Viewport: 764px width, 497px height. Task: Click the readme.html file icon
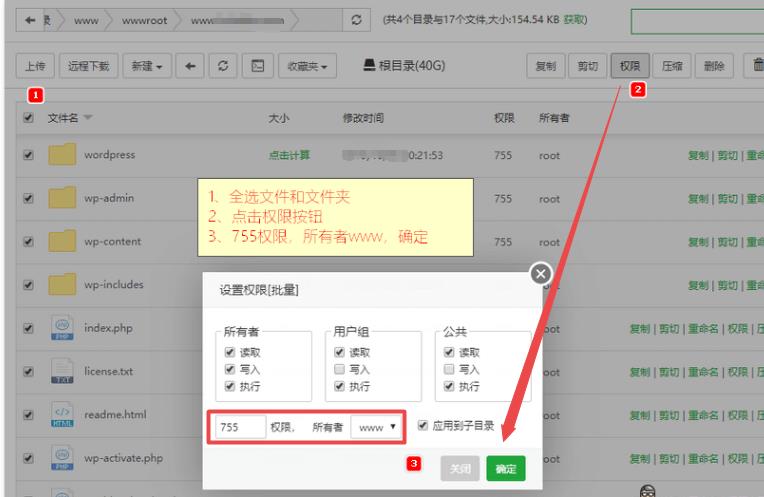tap(62, 414)
